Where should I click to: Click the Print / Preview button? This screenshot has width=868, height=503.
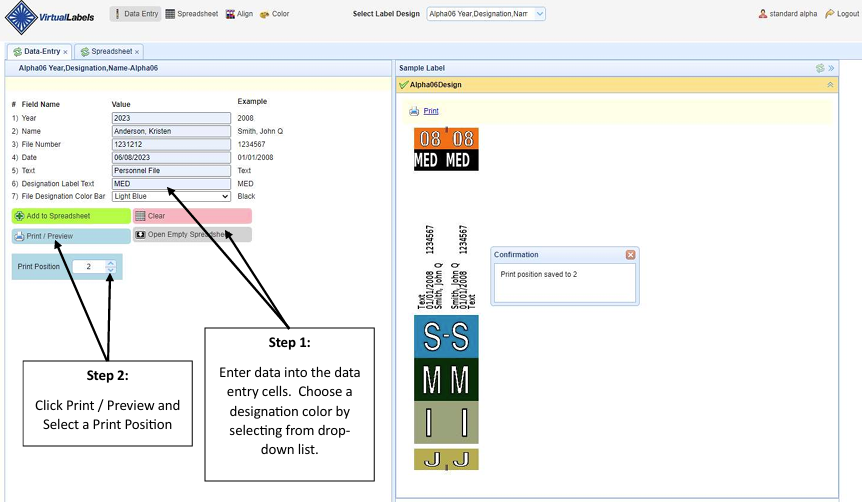(x=71, y=236)
